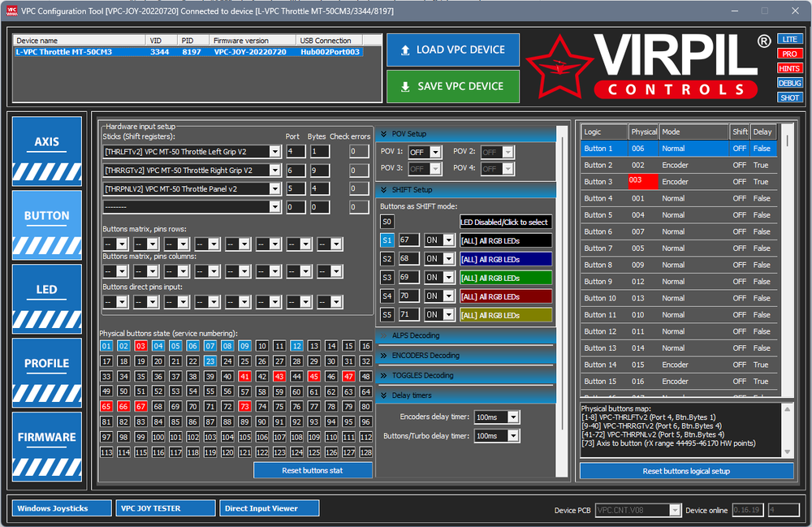Open the POV 1 dropdown

click(x=435, y=152)
